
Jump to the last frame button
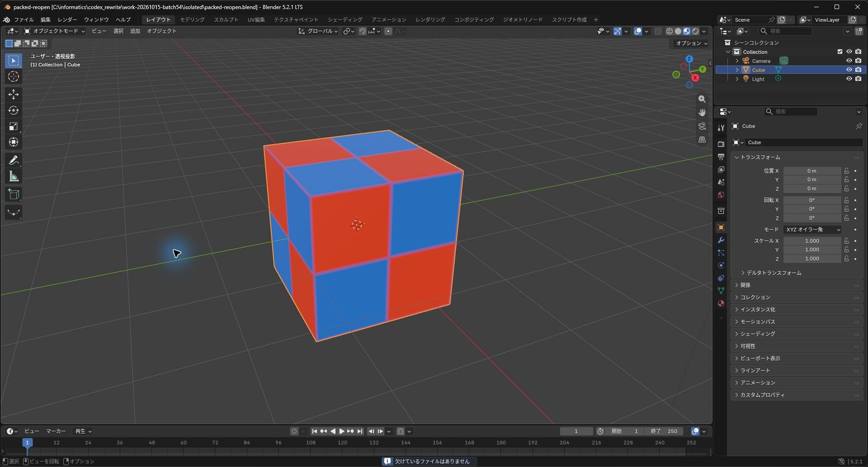360,431
